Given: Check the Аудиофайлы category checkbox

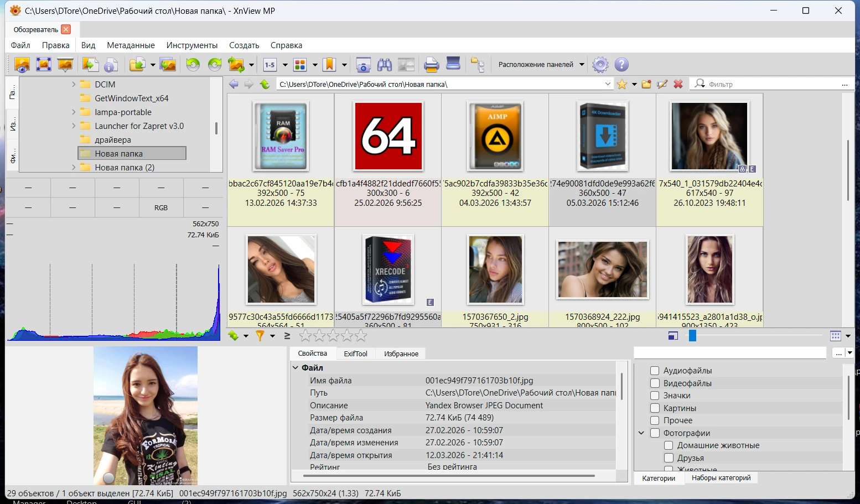Looking at the screenshot, I should 655,371.
